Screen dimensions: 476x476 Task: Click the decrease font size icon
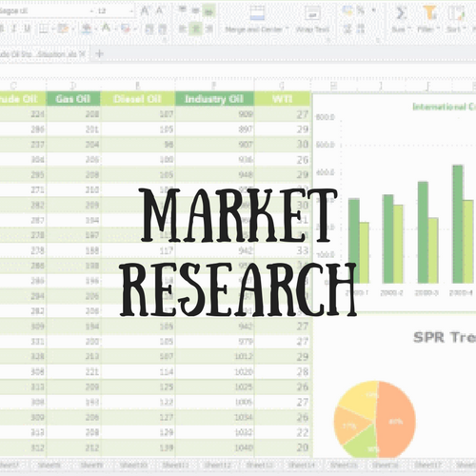pos(159,11)
